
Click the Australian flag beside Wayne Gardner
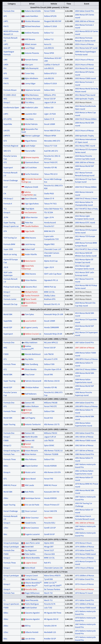23,466
